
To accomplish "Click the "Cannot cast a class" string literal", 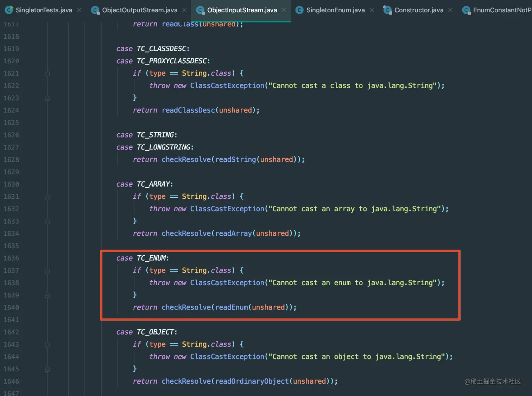I will pos(353,85).
